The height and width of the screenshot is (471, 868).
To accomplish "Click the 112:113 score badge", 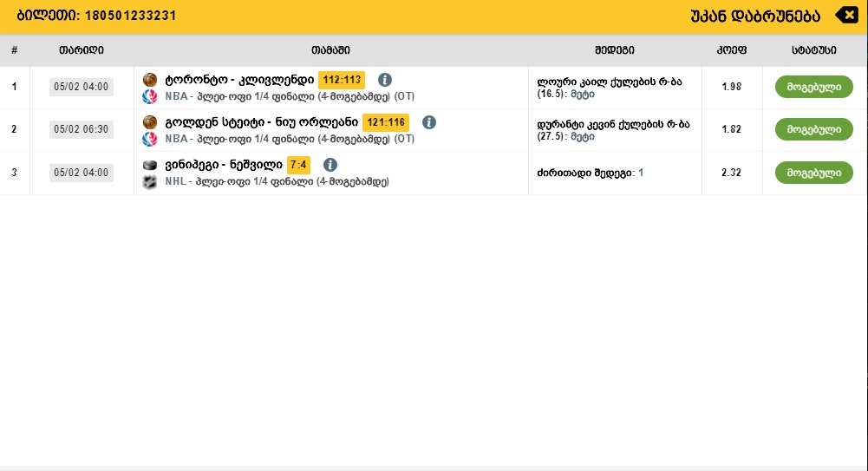I will click(x=342, y=80).
